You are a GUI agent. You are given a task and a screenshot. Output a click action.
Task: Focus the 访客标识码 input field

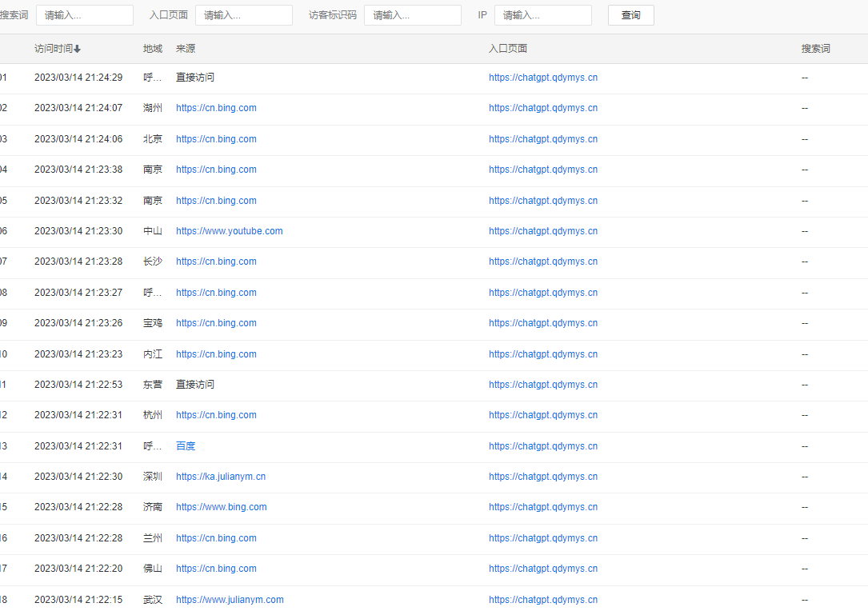tap(413, 15)
